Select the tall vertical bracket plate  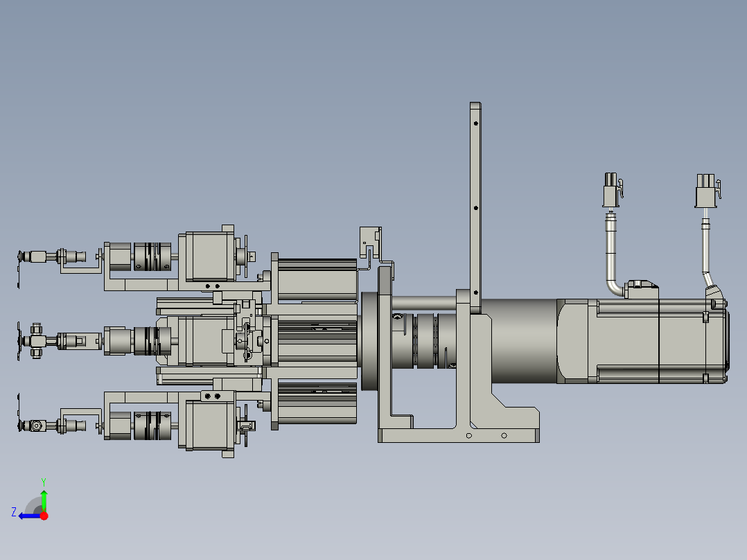475,208
